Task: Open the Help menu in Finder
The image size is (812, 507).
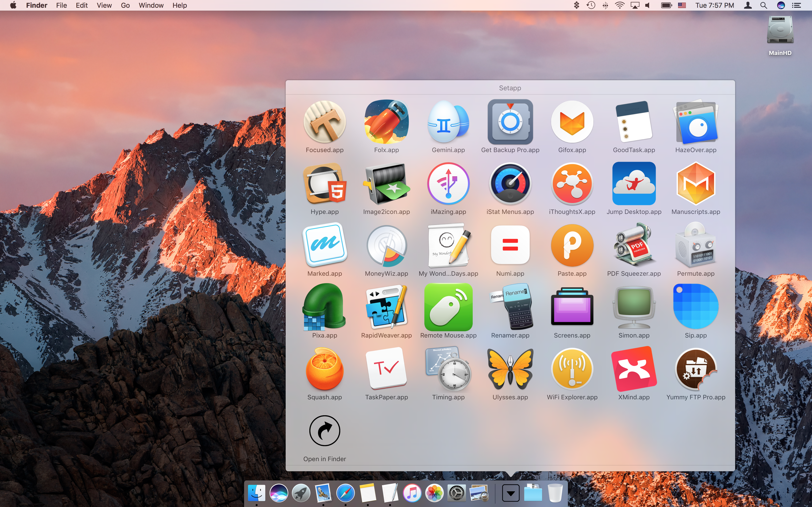Action: click(180, 5)
